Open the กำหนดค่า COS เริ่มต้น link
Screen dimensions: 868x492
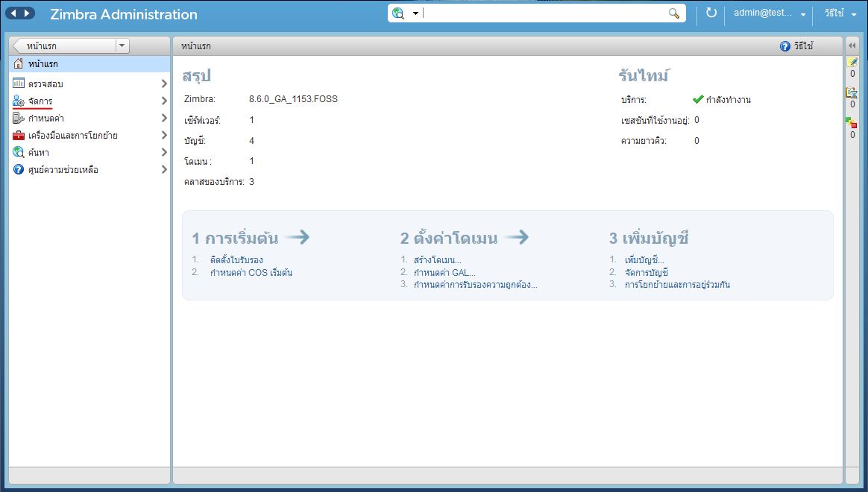(x=251, y=272)
